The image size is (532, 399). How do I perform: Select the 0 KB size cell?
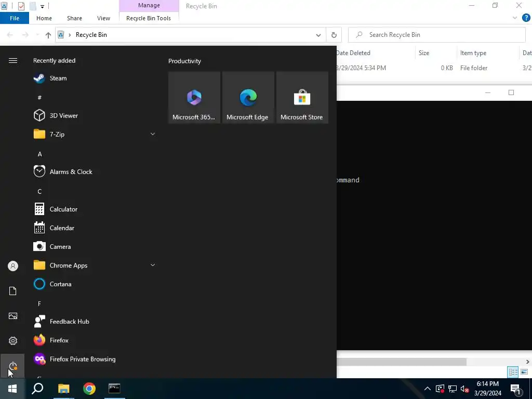(x=447, y=68)
